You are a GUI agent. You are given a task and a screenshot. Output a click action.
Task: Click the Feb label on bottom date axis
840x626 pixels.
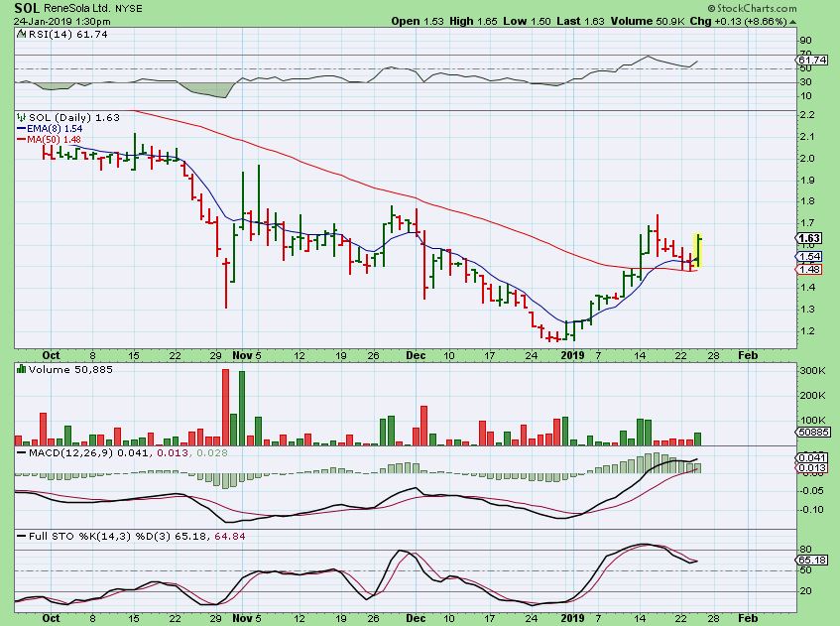pyautogui.click(x=748, y=618)
